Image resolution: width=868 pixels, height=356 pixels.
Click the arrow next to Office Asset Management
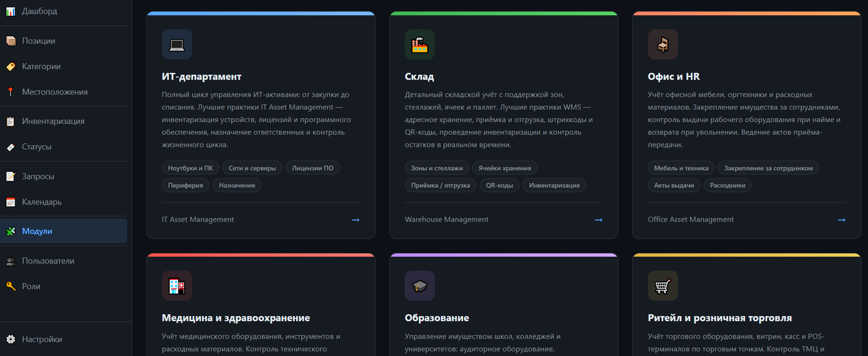842,220
